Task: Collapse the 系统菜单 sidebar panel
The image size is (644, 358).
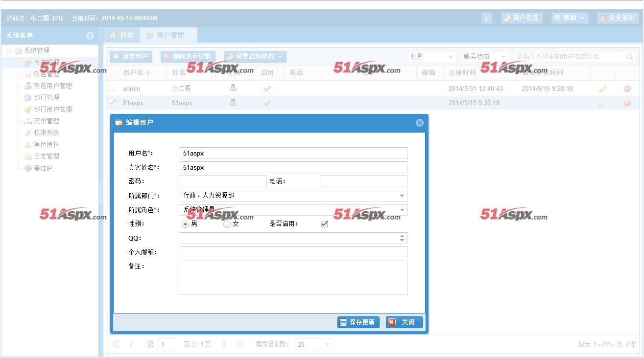Action: pos(90,36)
